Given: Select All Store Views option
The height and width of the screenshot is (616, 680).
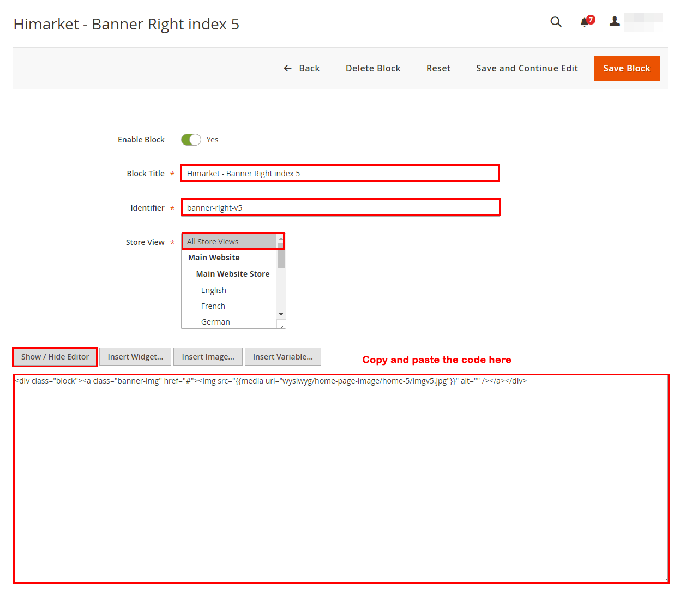Looking at the screenshot, I should click(229, 242).
